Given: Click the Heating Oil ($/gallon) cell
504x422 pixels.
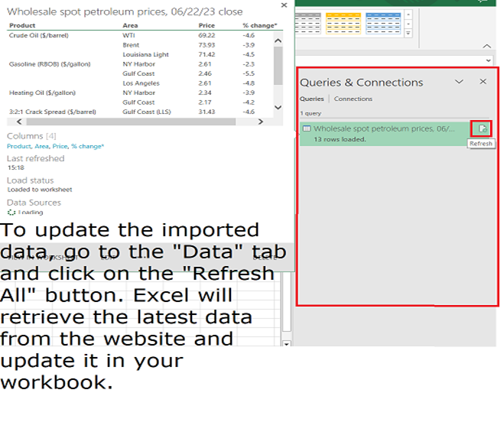Looking at the screenshot, I should [x=42, y=93].
